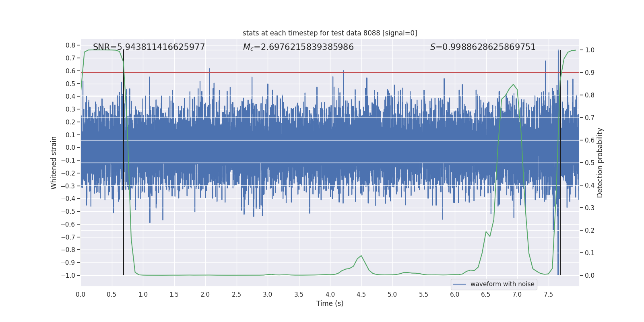Click the x-axis tick label 6.0
644x322 pixels.
pos(454,294)
